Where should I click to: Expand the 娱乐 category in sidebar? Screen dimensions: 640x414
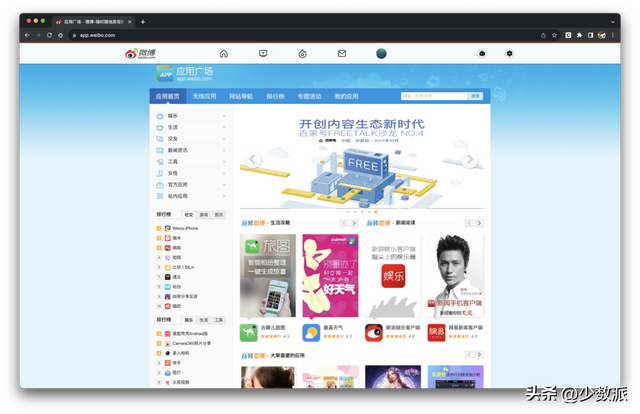[191, 116]
